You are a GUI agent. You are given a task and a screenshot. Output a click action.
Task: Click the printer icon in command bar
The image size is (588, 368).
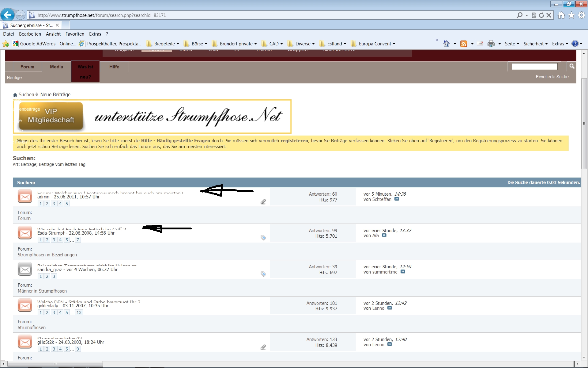point(491,44)
